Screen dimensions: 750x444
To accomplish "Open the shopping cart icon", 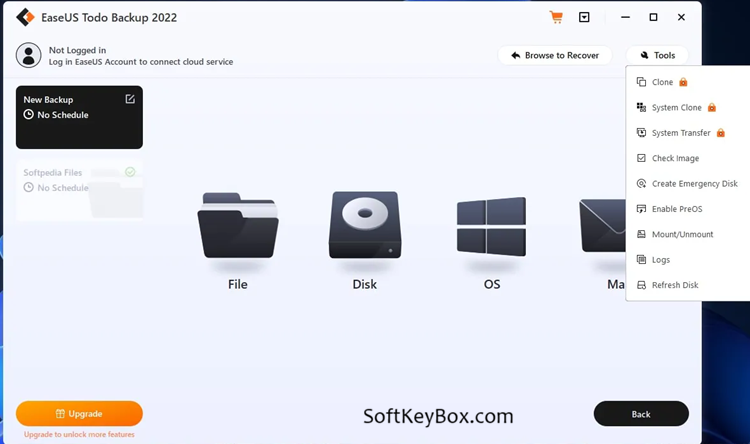I will point(556,17).
